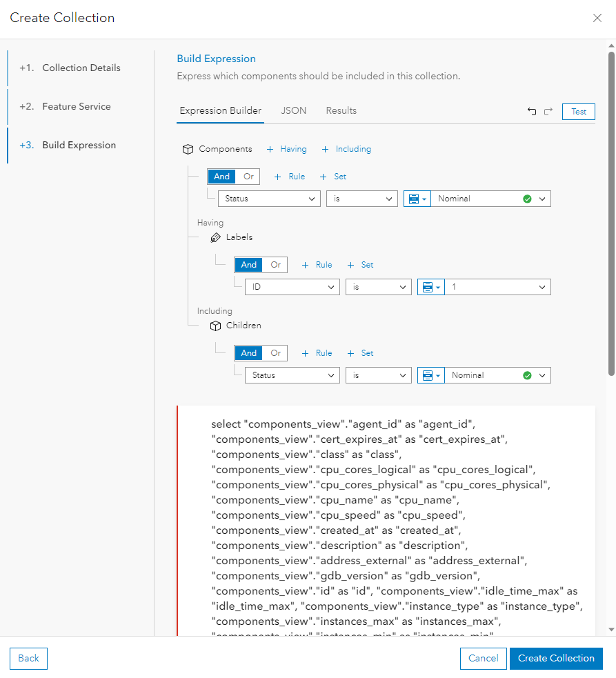
Task: Click the Components cube icon
Action: 187,149
